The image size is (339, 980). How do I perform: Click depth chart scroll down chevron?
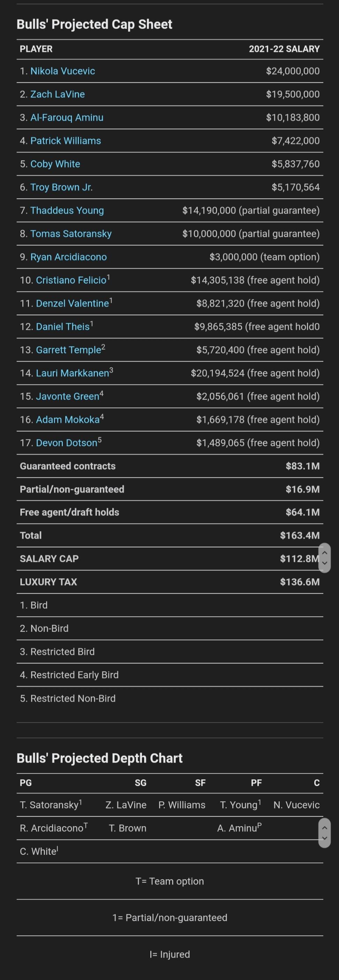325,837
